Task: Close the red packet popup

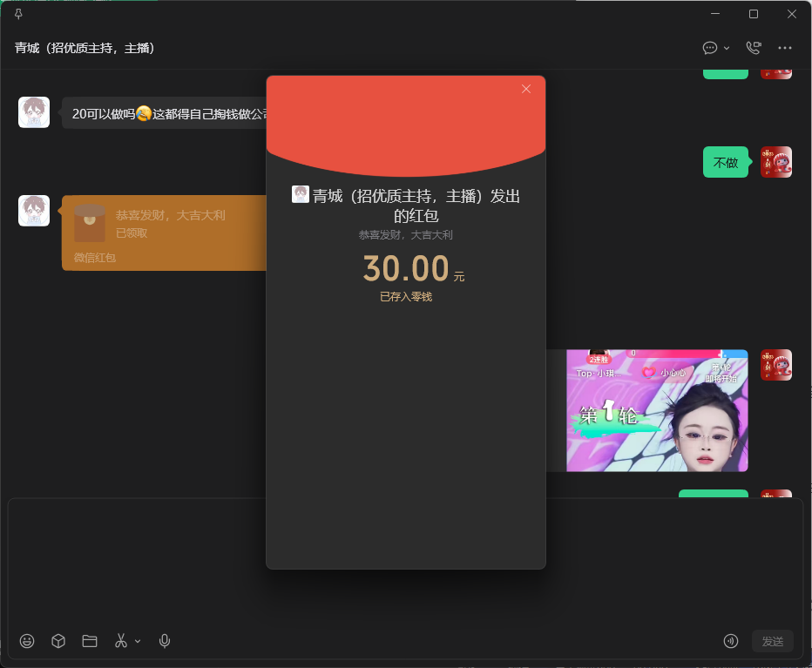Action: 526,89
